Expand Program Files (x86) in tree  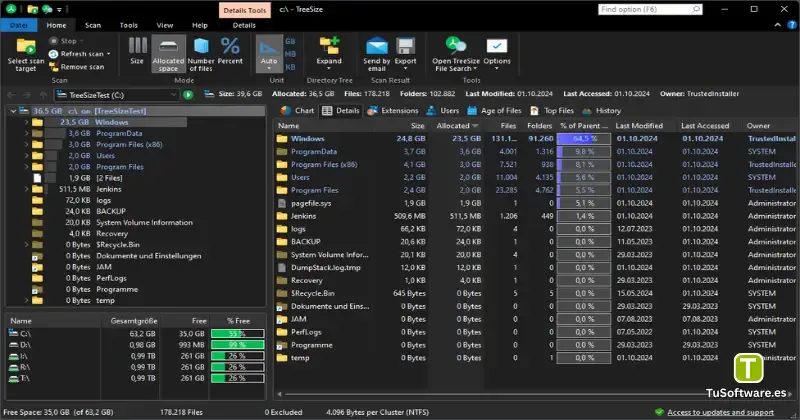tap(26, 144)
